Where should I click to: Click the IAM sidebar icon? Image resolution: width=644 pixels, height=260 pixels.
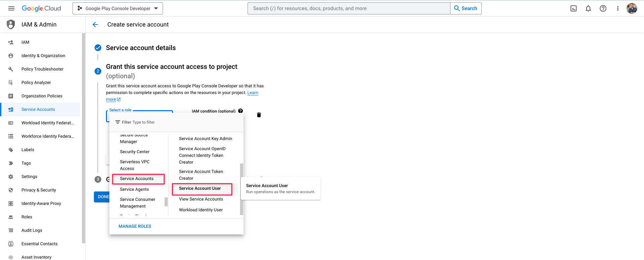(x=11, y=42)
